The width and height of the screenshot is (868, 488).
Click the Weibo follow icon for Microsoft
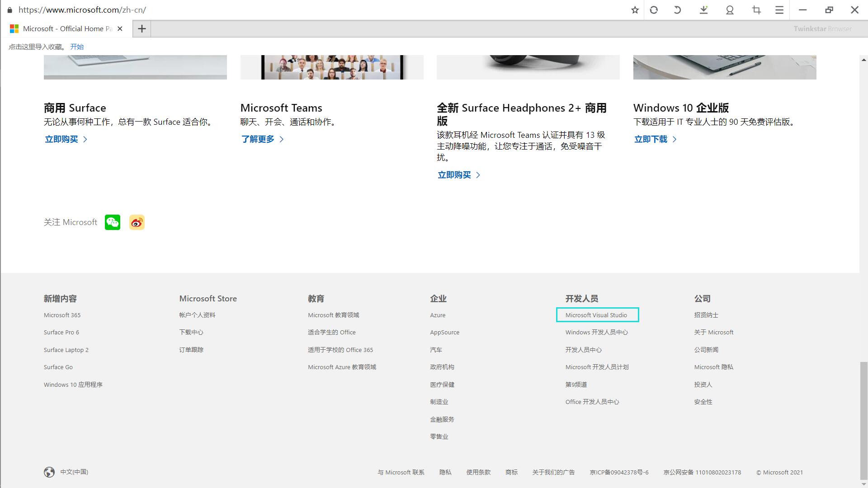click(x=137, y=222)
